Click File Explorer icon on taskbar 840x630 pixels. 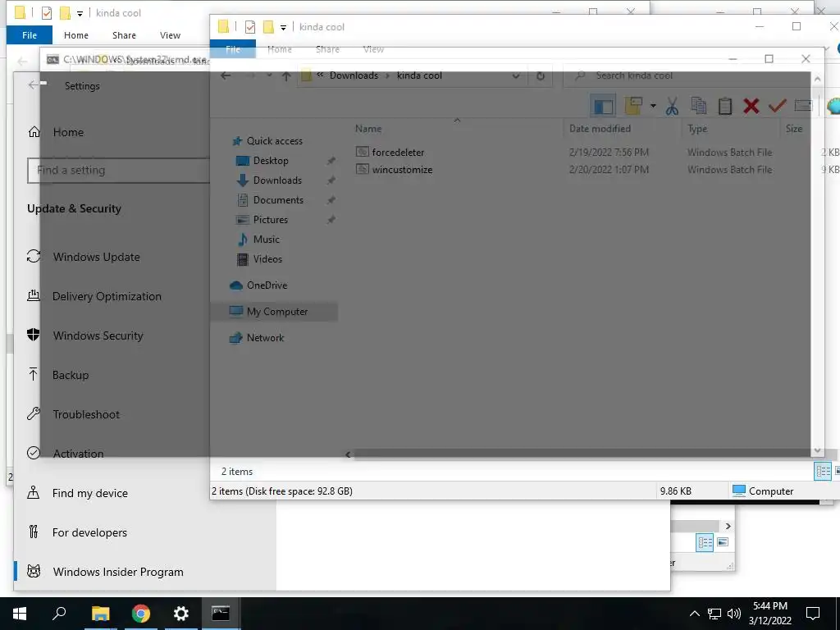pos(100,614)
